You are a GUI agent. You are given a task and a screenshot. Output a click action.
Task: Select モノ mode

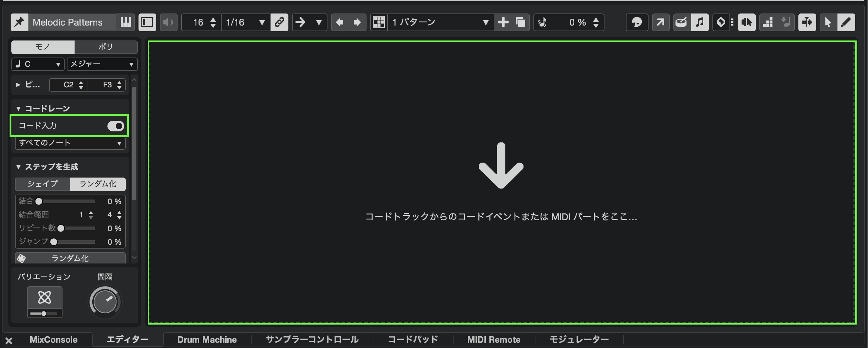coord(43,47)
